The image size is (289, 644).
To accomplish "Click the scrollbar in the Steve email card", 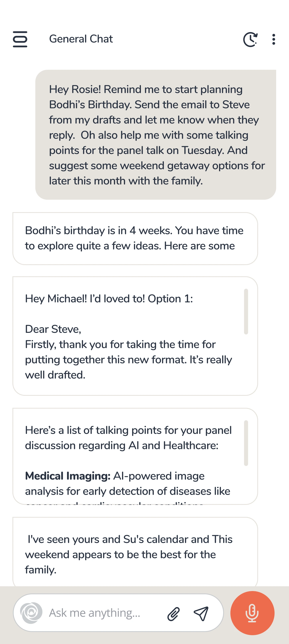I will tap(246, 312).
